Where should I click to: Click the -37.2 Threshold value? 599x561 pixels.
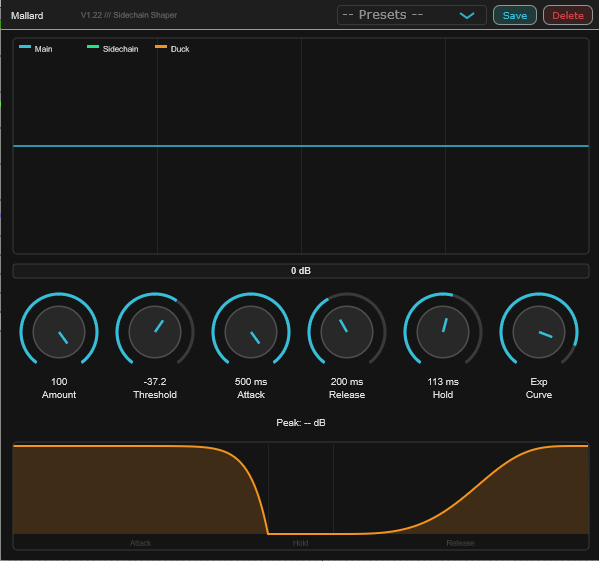coord(155,382)
